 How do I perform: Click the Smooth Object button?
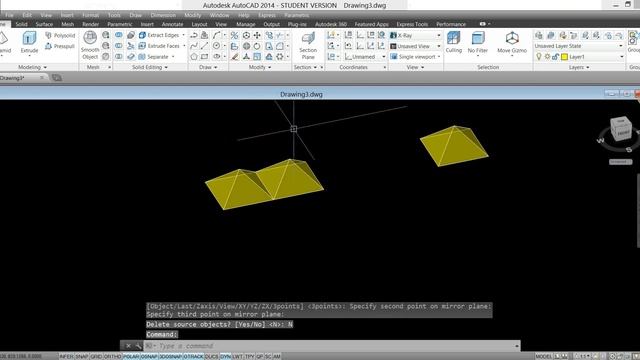(x=90, y=45)
